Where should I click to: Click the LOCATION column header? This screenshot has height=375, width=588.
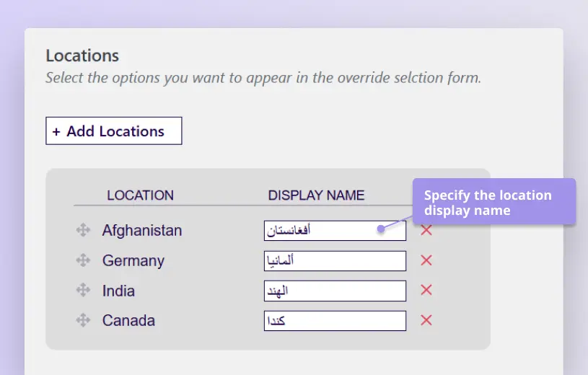pos(140,195)
